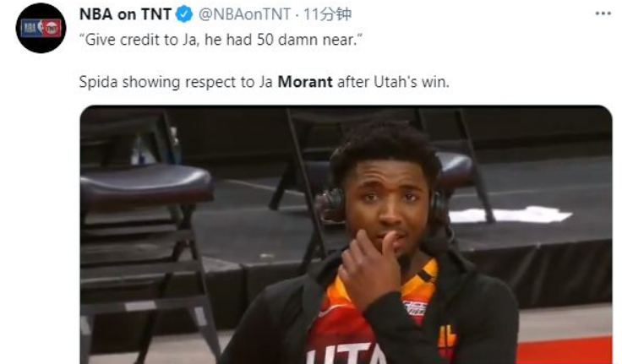The width and height of the screenshot is (622, 364).
Task: Click the word "Spida" in the tweet
Action: click(x=98, y=82)
